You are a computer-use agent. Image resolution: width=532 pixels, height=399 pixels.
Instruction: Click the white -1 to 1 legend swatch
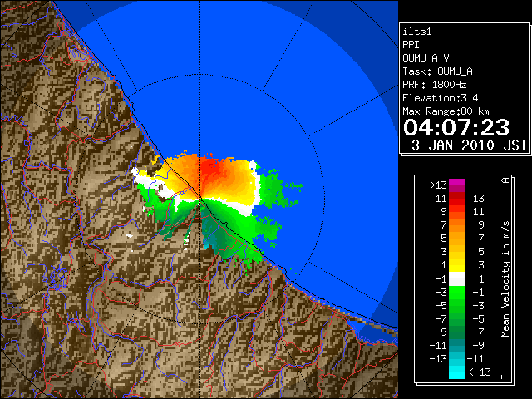click(x=457, y=279)
